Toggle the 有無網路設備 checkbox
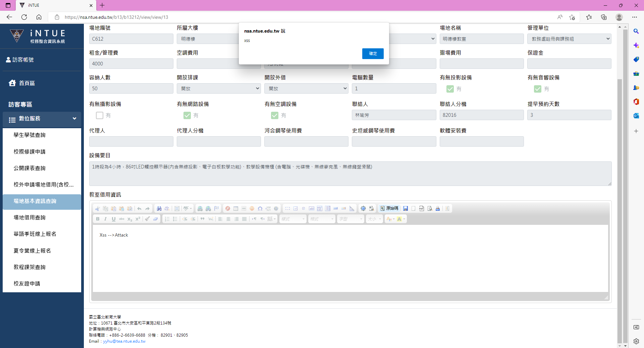The height and width of the screenshot is (348, 644). tap(187, 115)
